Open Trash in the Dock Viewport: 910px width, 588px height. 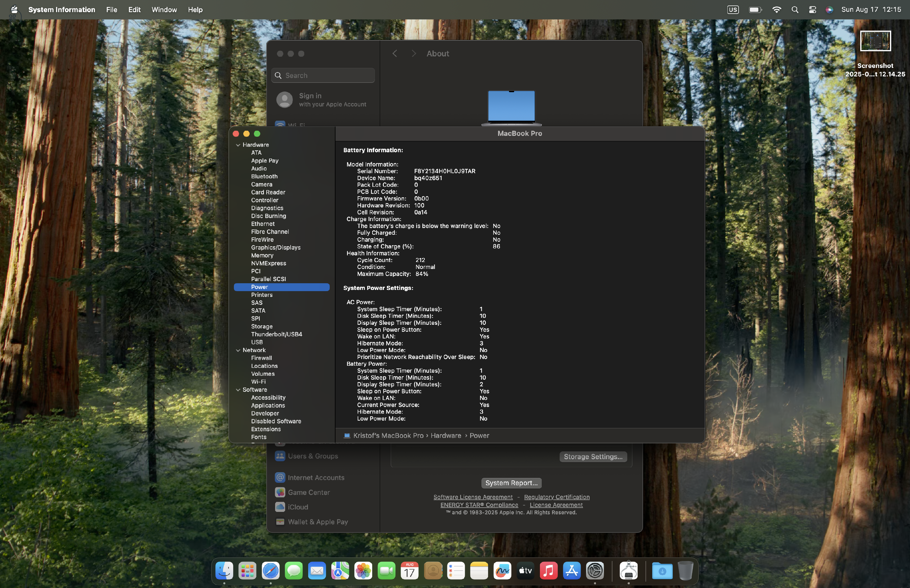pyautogui.click(x=686, y=571)
